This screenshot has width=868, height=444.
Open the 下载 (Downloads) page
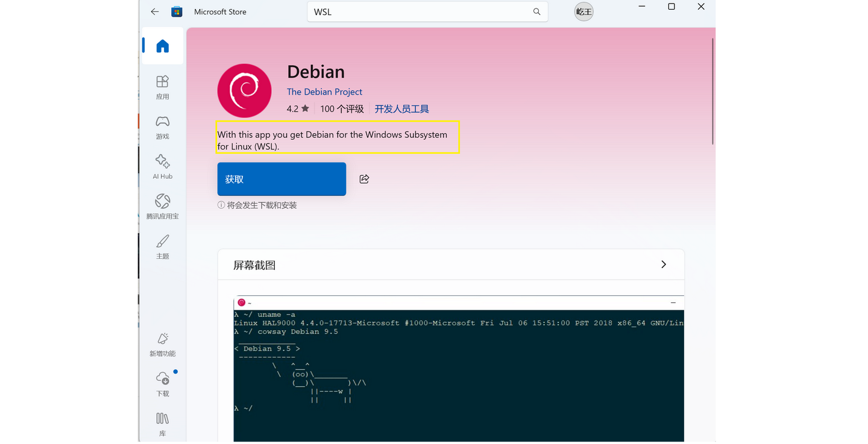(163, 384)
